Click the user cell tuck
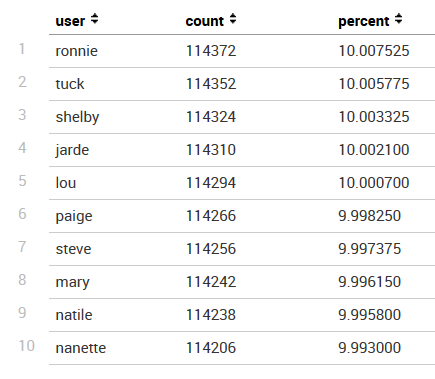The width and height of the screenshot is (435, 379). 70,84
